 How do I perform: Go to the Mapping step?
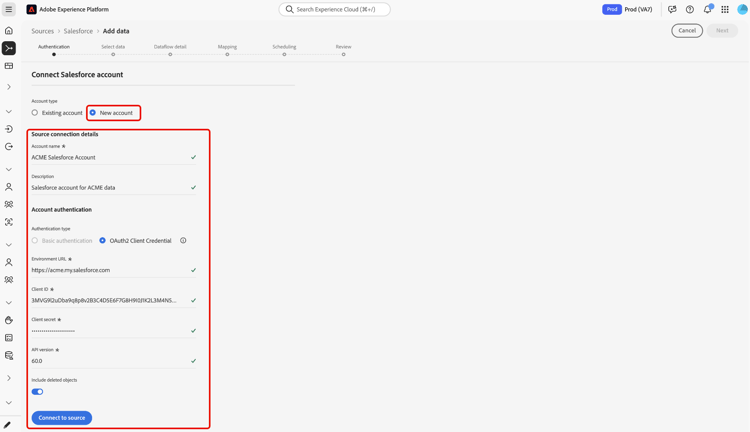[x=227, y=50]
